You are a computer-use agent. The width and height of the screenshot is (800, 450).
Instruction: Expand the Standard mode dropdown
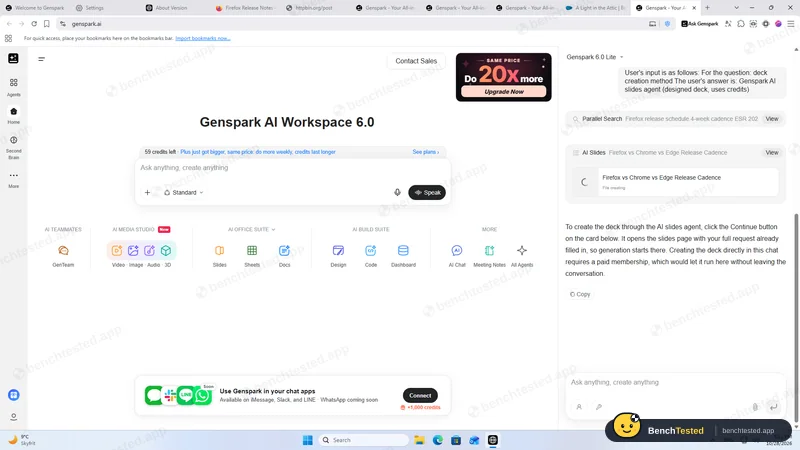184,192
